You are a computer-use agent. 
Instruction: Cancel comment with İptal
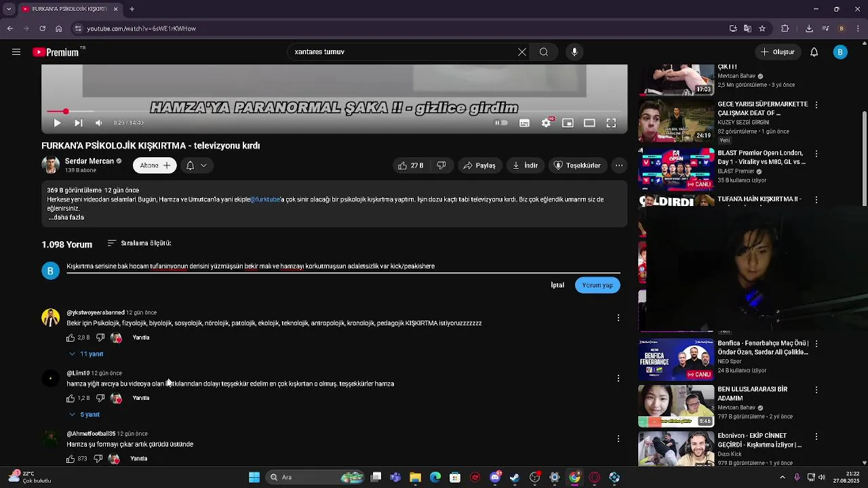[x=557, y=285]
